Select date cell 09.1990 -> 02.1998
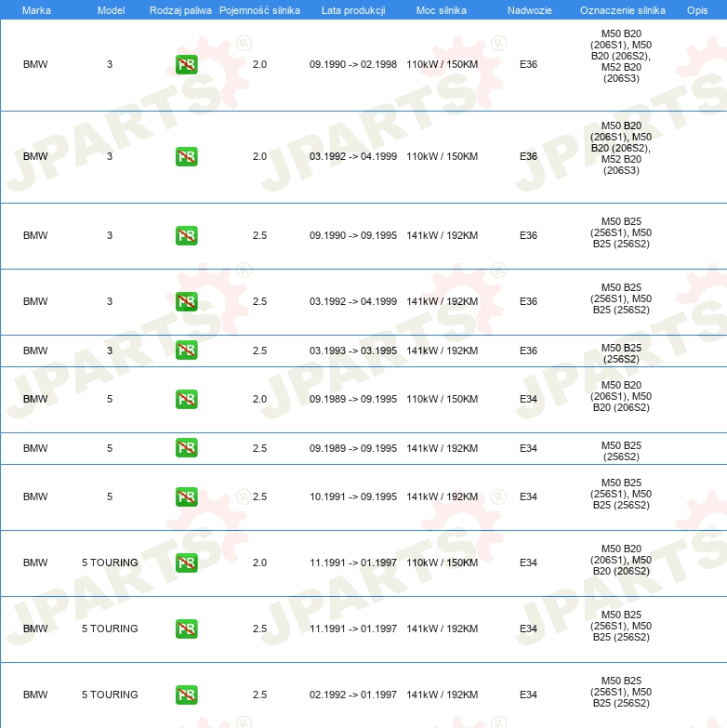The image size is (727, 728). pyautogui.click(x=353, y=64)
